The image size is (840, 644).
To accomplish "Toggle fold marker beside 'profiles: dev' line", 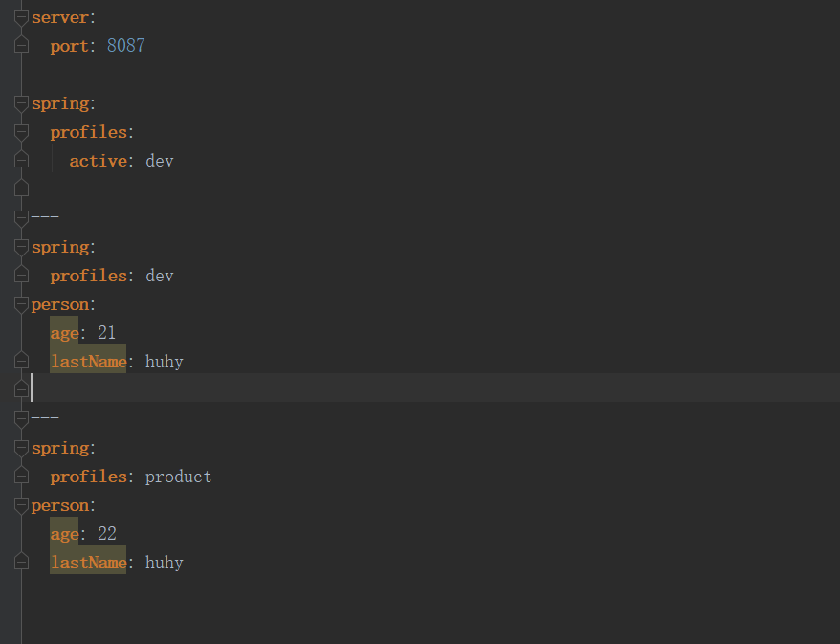I will coord(21,276).
